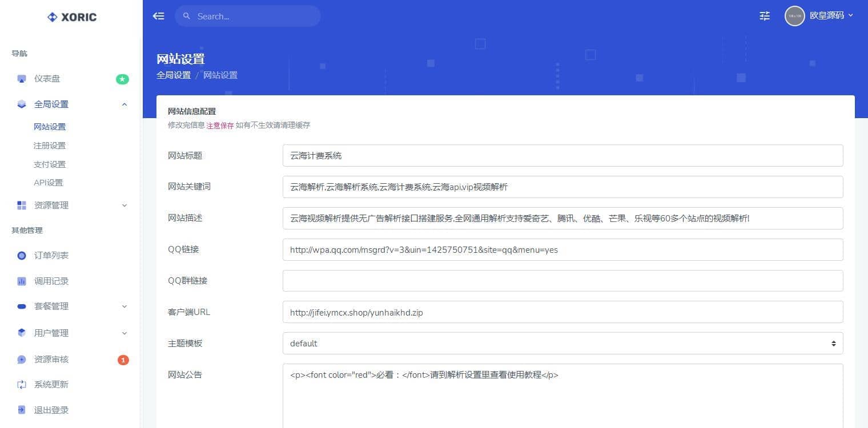Click the 资源审核 sidebar icon
Screen dimensions: 868x428
coord(22,360)
